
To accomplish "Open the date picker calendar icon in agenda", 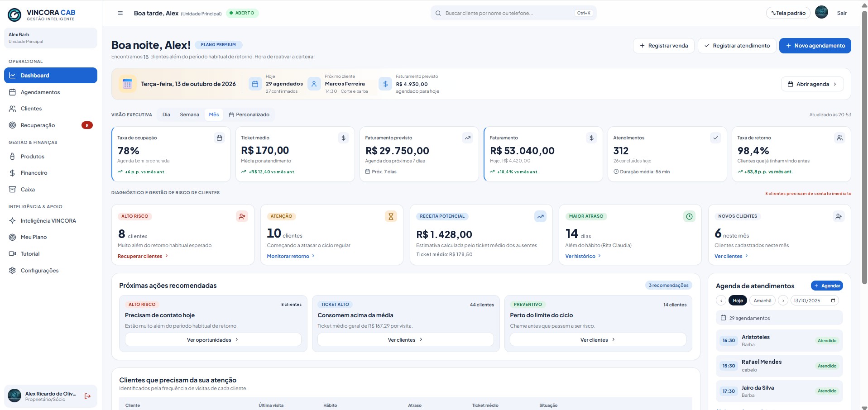I will [833, 300].
